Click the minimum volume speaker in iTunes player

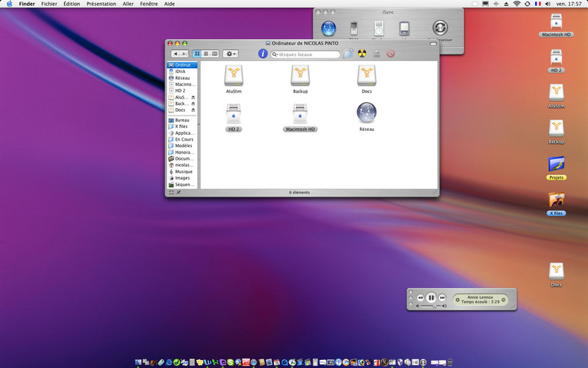point(417,306)
